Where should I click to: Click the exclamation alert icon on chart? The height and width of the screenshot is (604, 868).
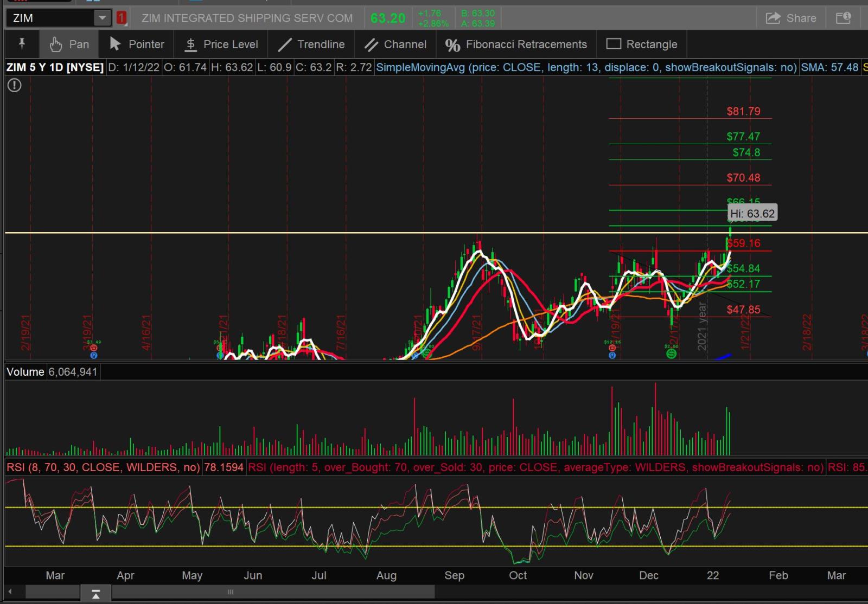click(x=15, y=85)
